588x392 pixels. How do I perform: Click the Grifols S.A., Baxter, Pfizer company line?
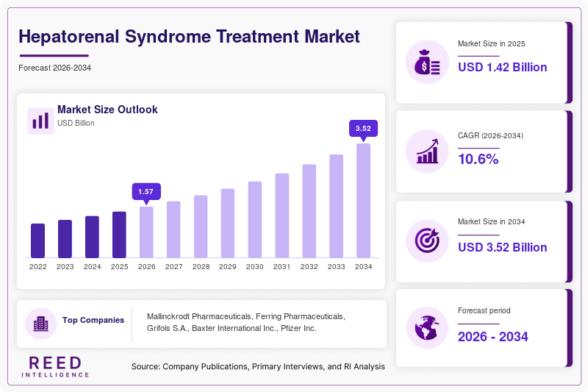pos(232,328)
